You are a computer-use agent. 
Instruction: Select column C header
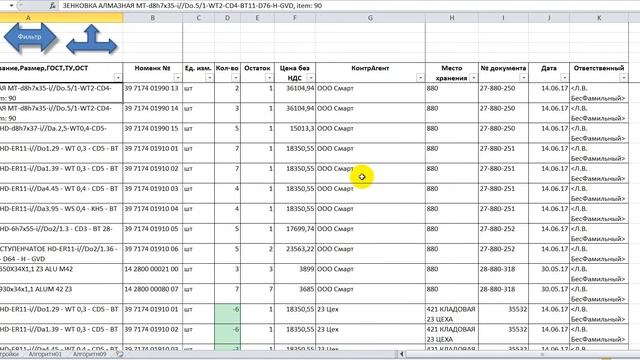[x=198, y=18]
